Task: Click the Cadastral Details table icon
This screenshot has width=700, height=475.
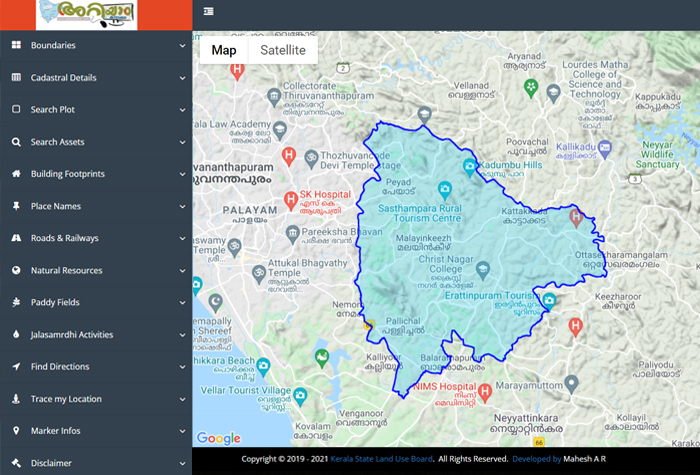Action: pyautogui.click(x=16, y=78)
